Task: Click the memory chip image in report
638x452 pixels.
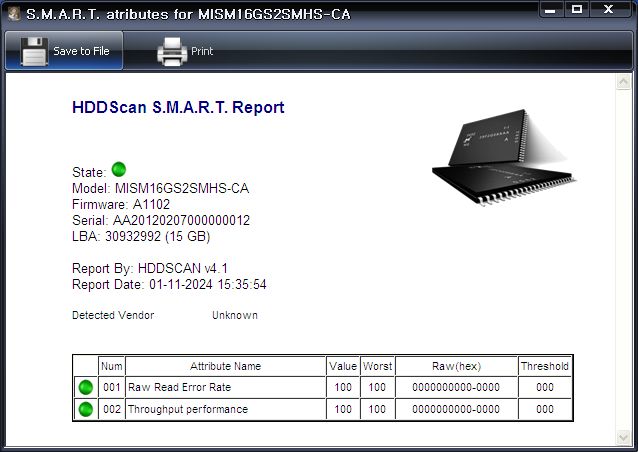Action: pos(495,156)
